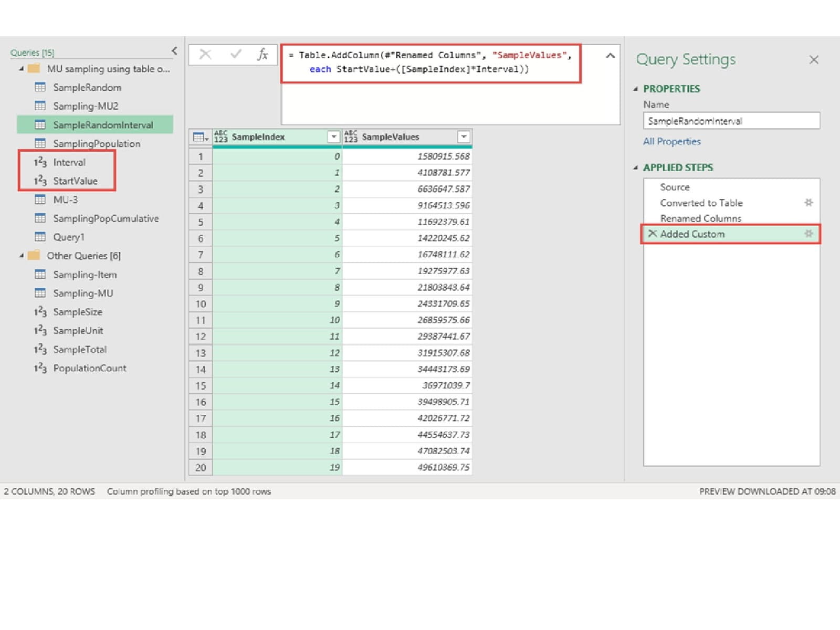Click the fx formula icon
Viewport: 840px width, 630px height.
click(x=262, y=55)
